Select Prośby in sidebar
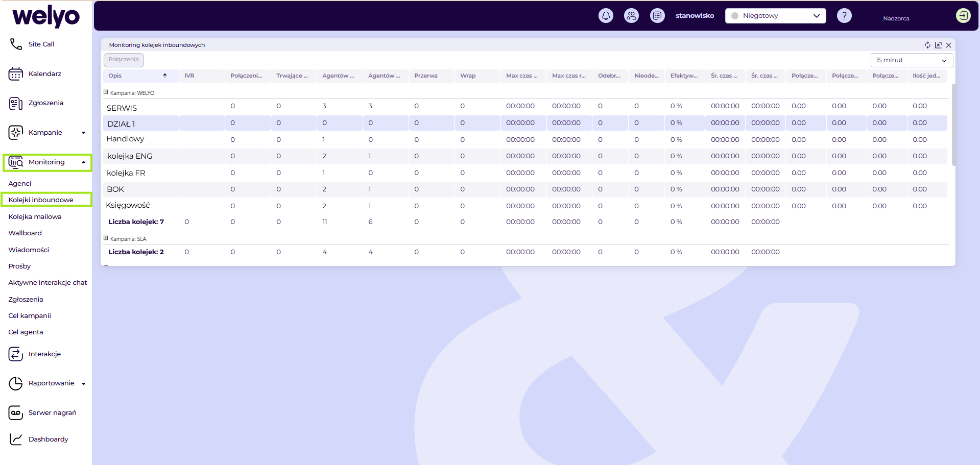Viewport: 980px width, 465px height. tap(19, 266)
